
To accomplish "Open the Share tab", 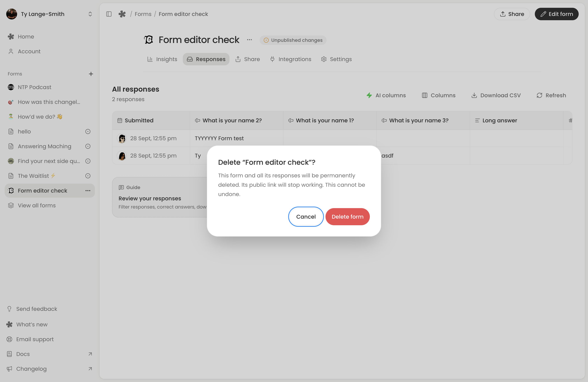I will [x=248, y=59].
